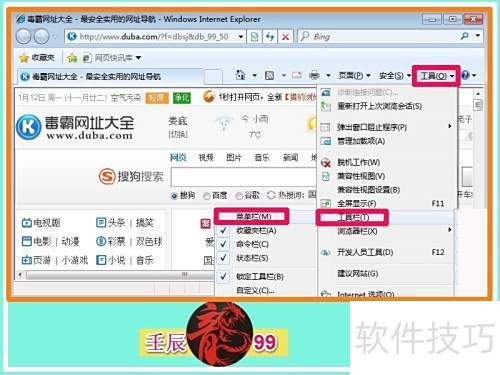500x375 pixels.
Task: Click the Home icon in command bar
Action: pyautogui.click(x=240, y=75)
